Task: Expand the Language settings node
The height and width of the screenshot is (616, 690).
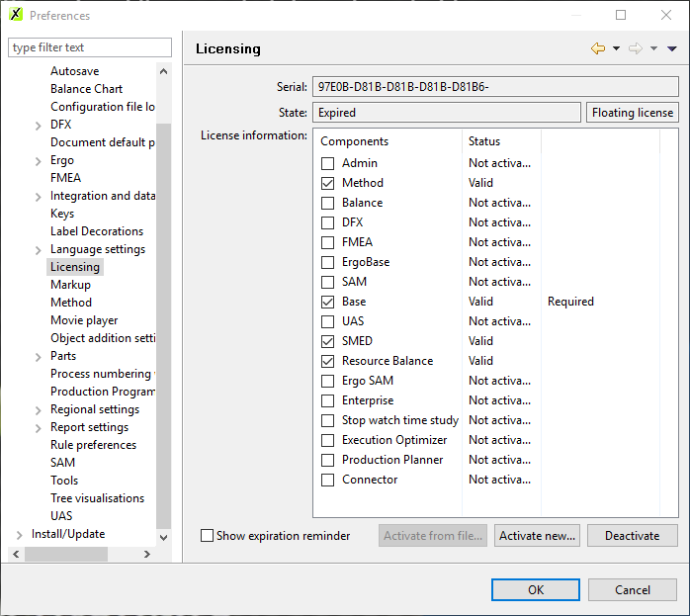Action: pos(39,249)
